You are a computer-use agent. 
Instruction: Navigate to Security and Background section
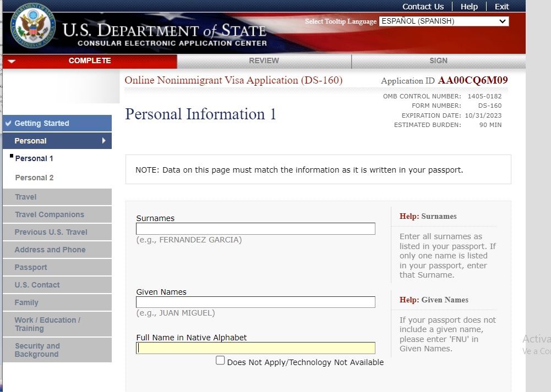pos(37,350)
